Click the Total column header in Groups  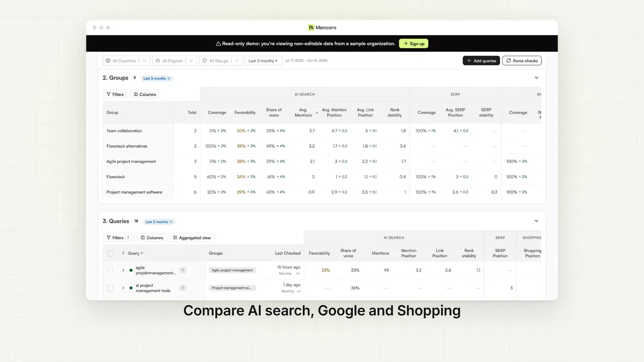[192, 113]
